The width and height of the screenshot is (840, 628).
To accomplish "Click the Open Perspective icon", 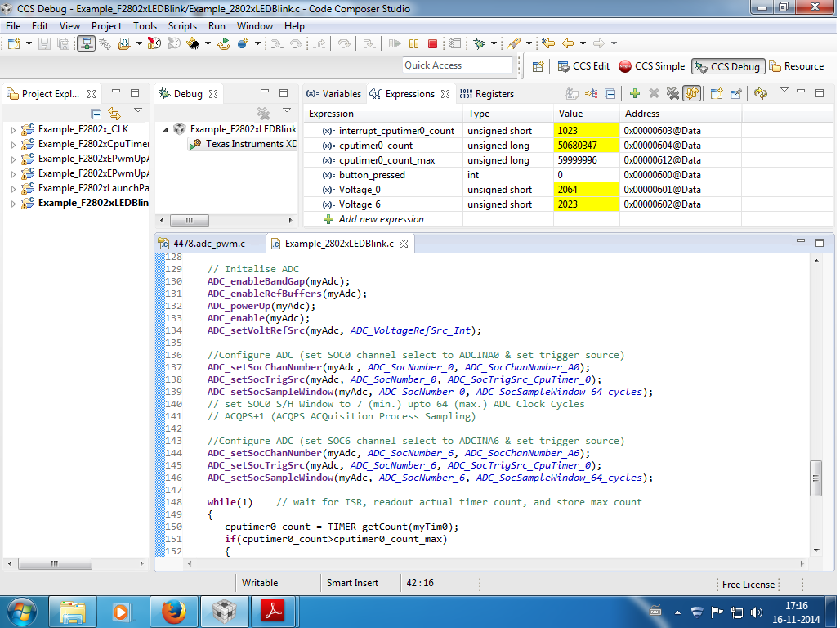I will pyautogui.click(x=538, y=66).
